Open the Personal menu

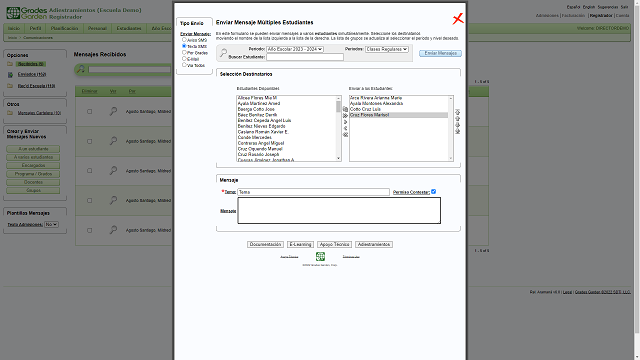pyautogui.click(x=97, y=29)
